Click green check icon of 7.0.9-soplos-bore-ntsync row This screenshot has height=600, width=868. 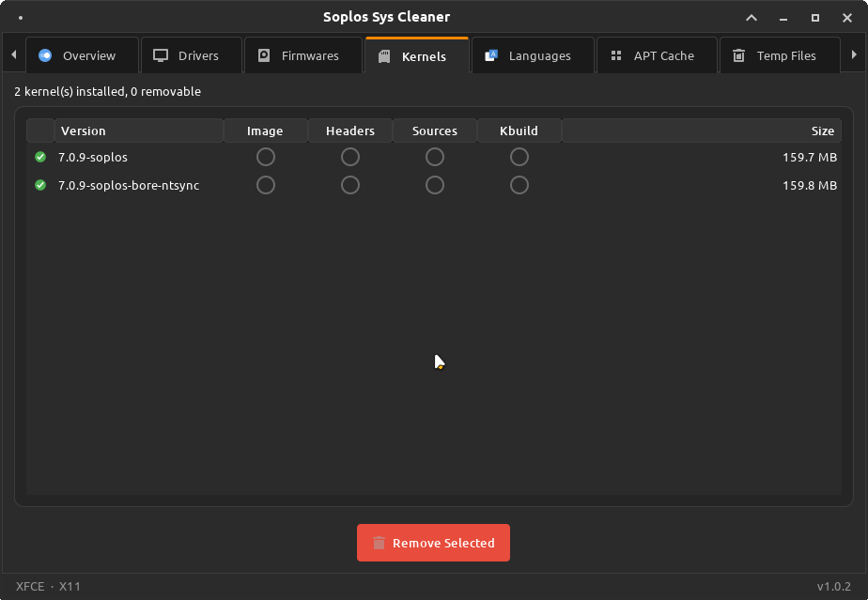40,184
